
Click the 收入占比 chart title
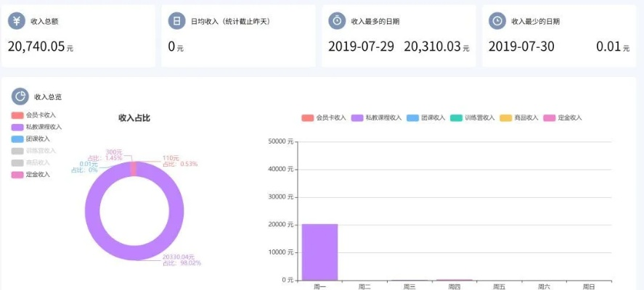pyautogui.click(x=134, y=118)
